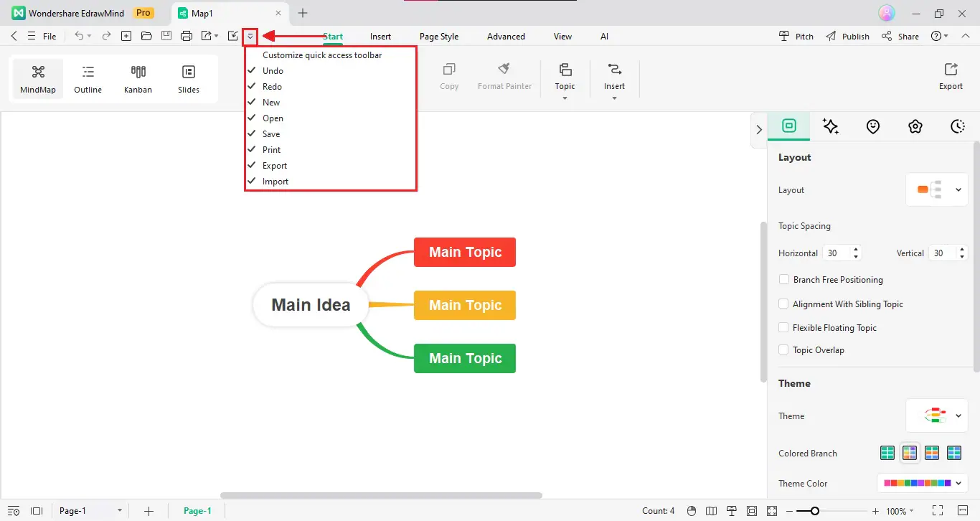Viewport: 980px width, 521px height.
Task: Add a new page with plus at bottom
Action: [x=149, y=511]
